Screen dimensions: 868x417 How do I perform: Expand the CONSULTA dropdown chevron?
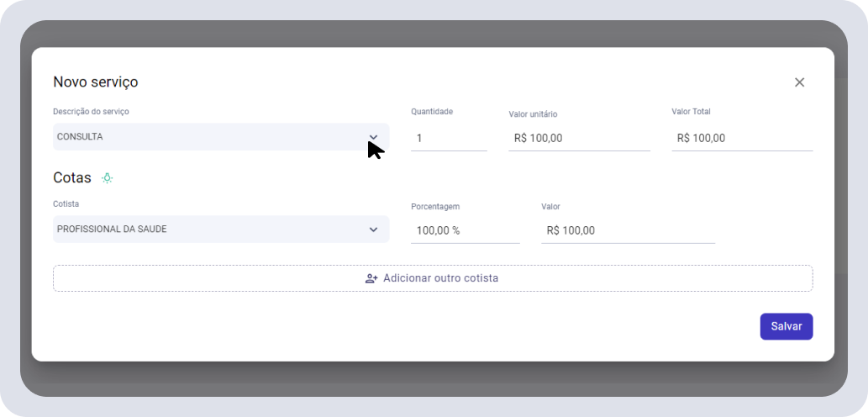374,137
